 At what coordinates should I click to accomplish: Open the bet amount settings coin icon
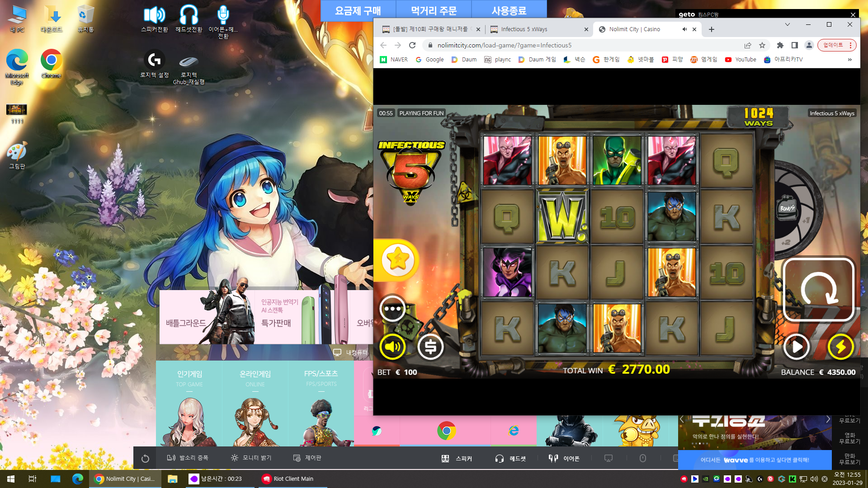coord(430,347)
